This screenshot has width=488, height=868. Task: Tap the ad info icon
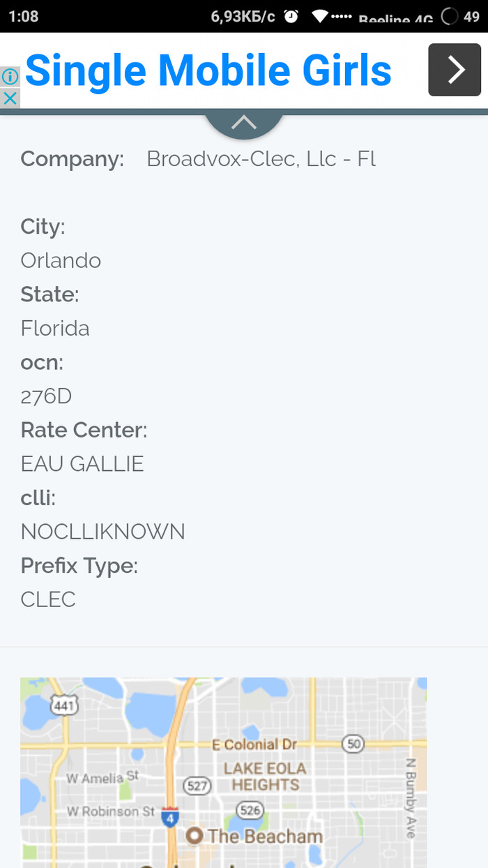[x=10, y=77]
